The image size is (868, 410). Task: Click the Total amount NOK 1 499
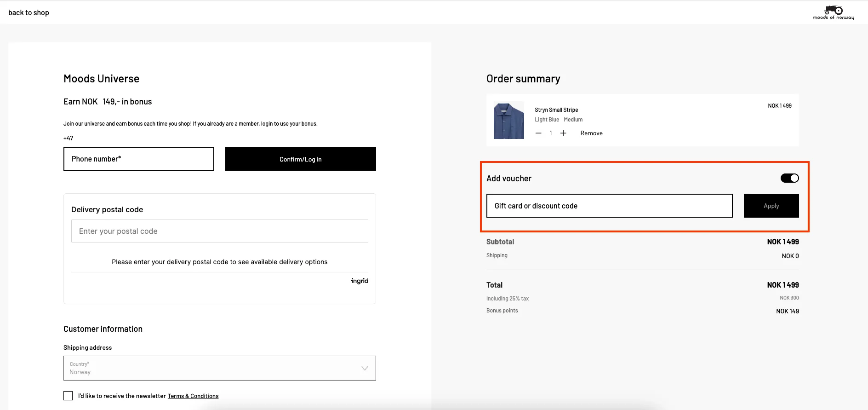(783, 285)
